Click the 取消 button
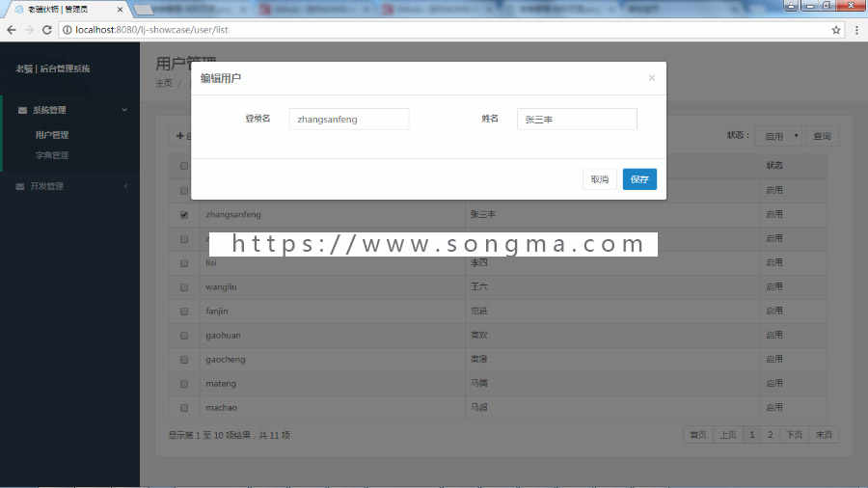868x488 pixels. pos(600,179)
